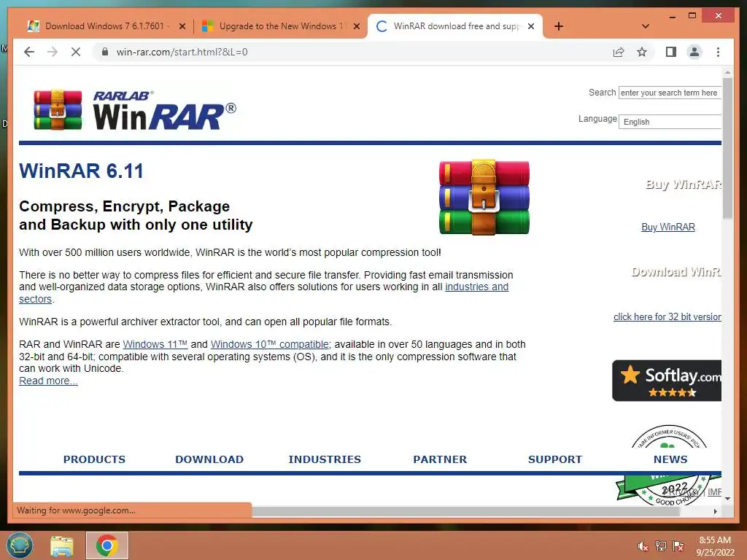Viewport: 747px width, 560px height.
Task: Click the lock icon in address bar
Action: click(105, 52)
